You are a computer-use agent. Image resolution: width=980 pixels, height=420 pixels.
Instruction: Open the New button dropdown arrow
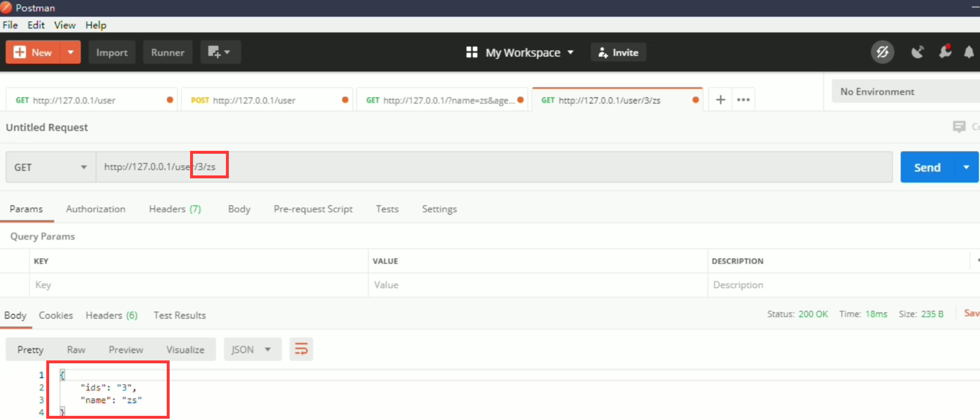coord(70,52)
